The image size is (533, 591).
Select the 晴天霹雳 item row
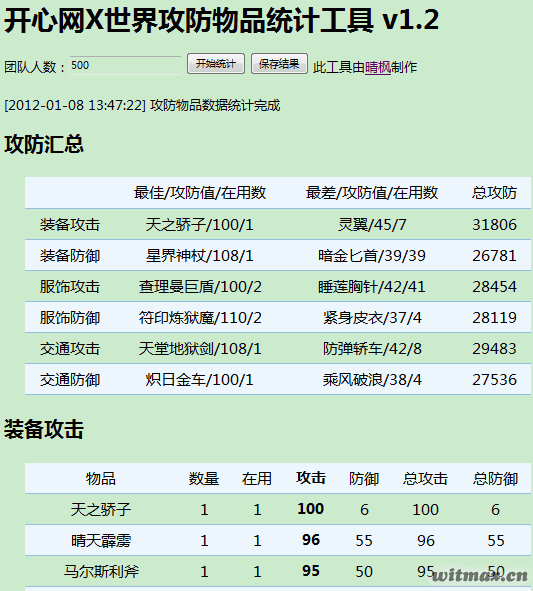[278, 540]
